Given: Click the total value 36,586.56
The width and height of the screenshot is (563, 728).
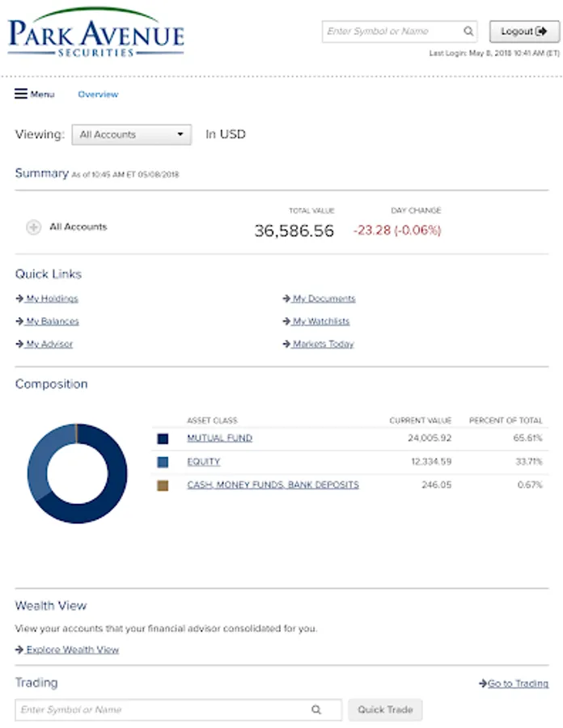Looking at the screenshot, I should point(294,231).
